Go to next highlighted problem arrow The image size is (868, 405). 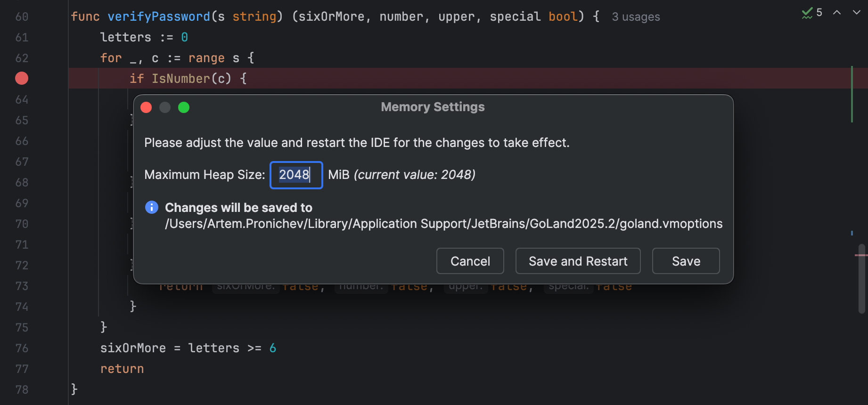856,13
